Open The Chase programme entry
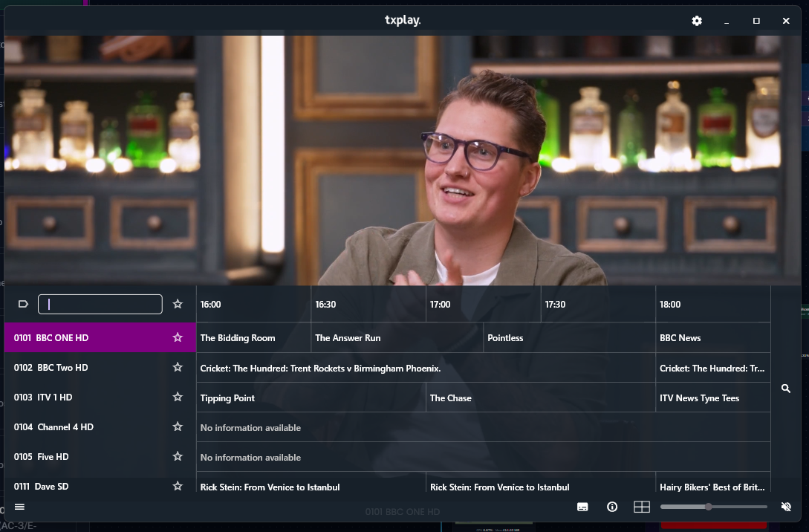The height and width of the screenshot is (532, 809). tap(541, 398)
